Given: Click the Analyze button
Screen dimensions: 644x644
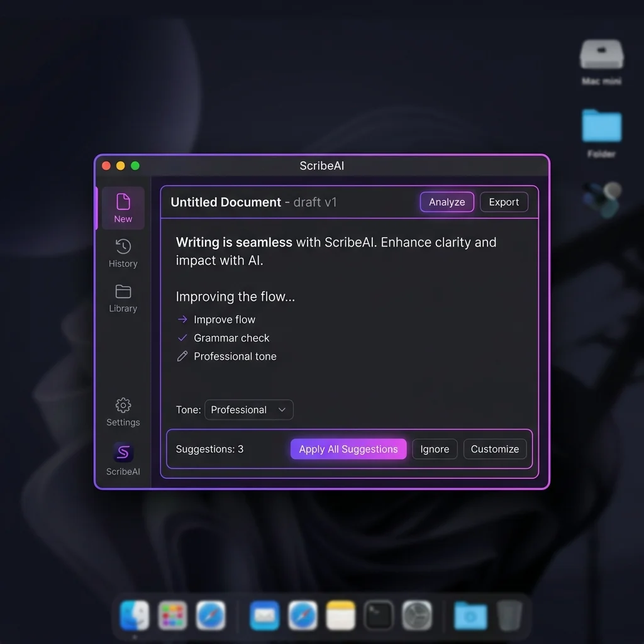Looking at the screenshot, I should [447, 202].
